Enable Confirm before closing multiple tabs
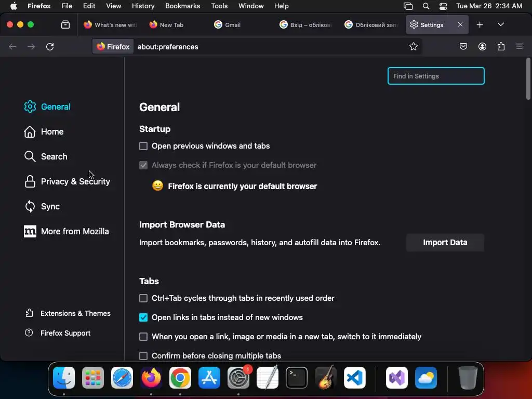Screen dimensions: 532x399 pyautogui.click(x=143, y=356)
